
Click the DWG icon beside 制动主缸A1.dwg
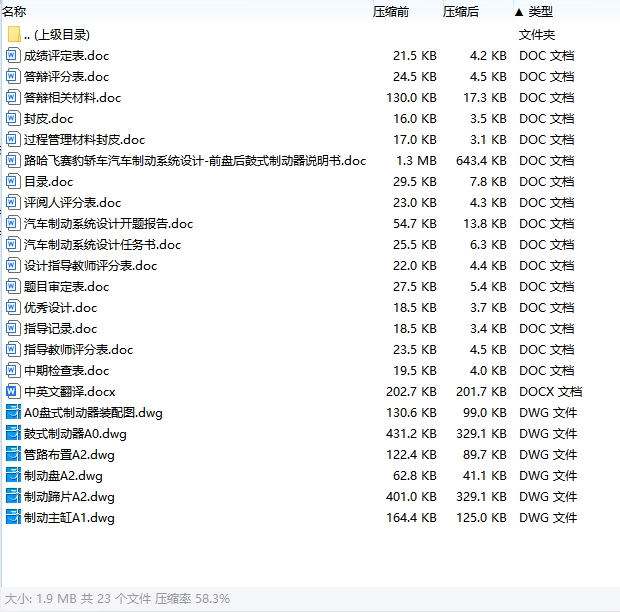click(x=13, y=517)
